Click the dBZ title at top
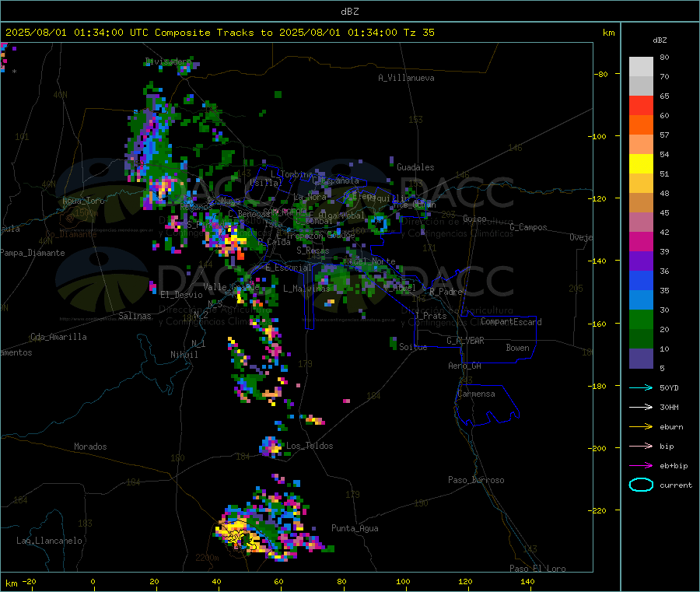This screenshot has height=592, width=700. click(349, 12)
